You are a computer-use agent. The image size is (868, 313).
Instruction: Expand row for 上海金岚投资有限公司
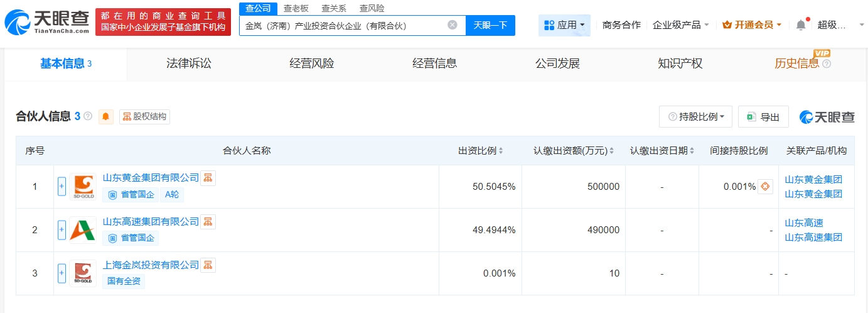pos(62,273)
